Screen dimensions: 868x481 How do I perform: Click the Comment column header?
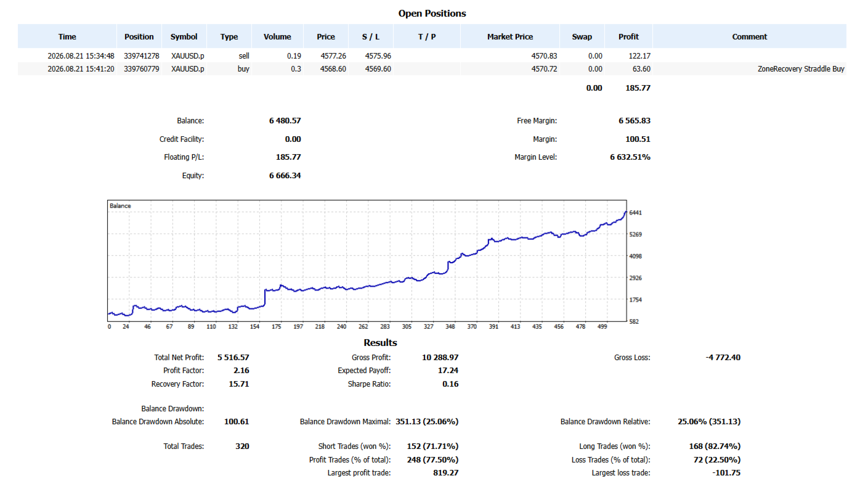click(x=750, y=36)
